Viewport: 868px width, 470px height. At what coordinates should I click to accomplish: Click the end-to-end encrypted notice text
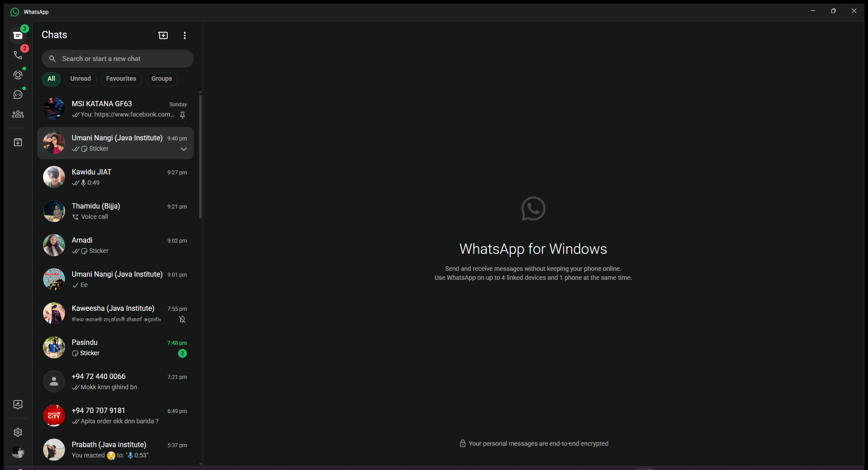coord(538,444)
